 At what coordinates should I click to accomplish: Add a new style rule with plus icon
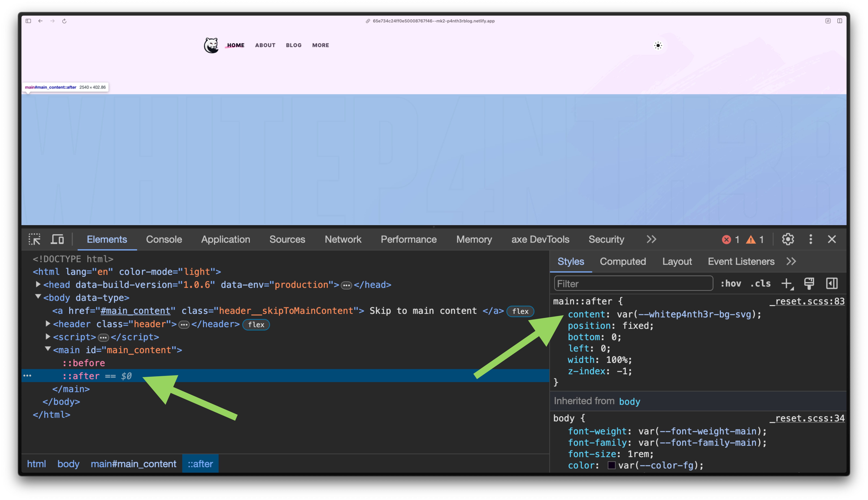click(x=787, y=284)
